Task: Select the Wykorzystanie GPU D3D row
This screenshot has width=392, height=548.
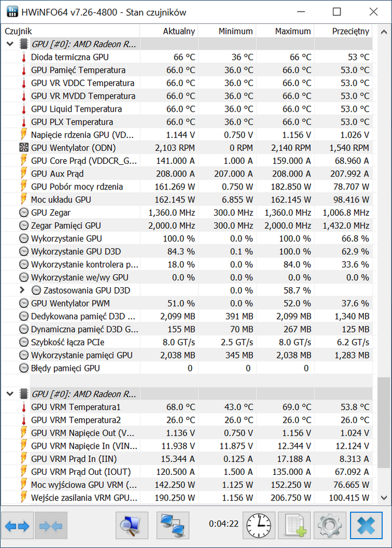Action: 187,251
